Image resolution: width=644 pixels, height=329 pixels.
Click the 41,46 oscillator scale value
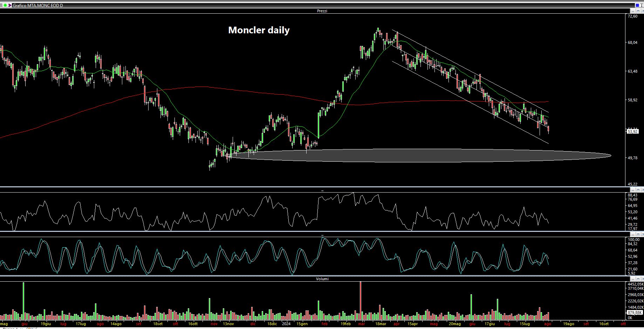(x=632, y=218)
